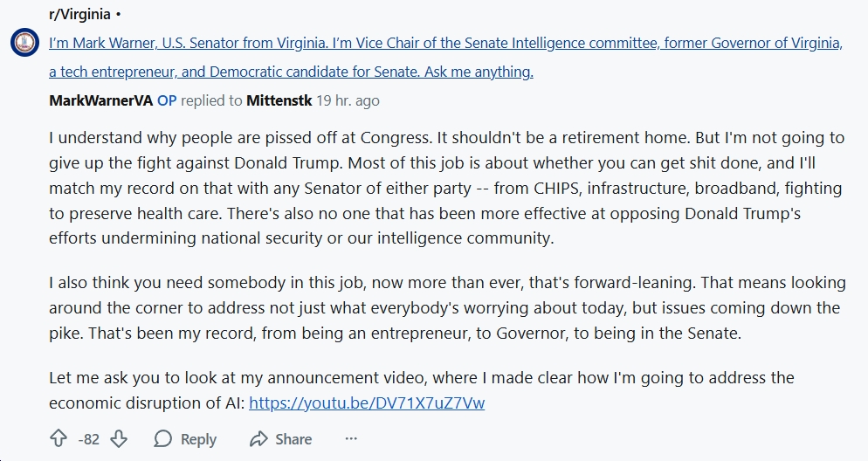The width and height of the screenshot is (868, 461).
Task: Click the Reply button text
Action: pos(198,439)
